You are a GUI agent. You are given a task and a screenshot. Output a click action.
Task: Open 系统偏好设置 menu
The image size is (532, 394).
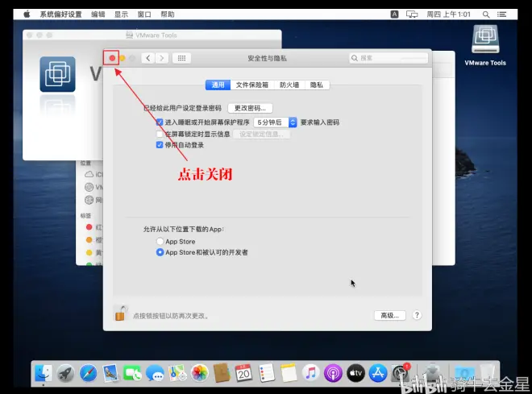tap(60, 15)
